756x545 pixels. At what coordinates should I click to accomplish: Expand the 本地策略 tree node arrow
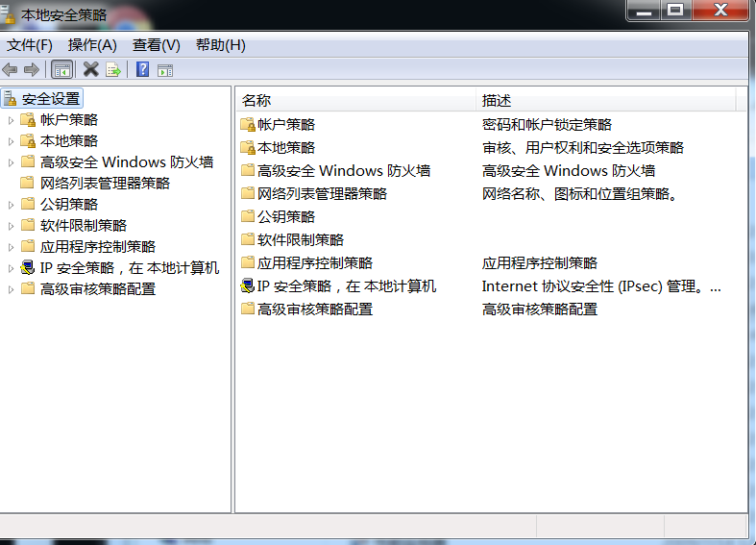pos(11,141)
